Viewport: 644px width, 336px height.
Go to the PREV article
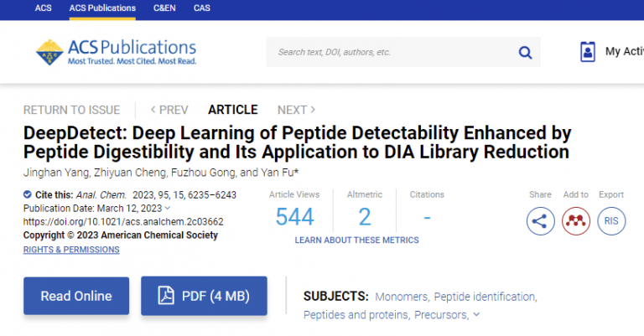click(x=169, y=110)
